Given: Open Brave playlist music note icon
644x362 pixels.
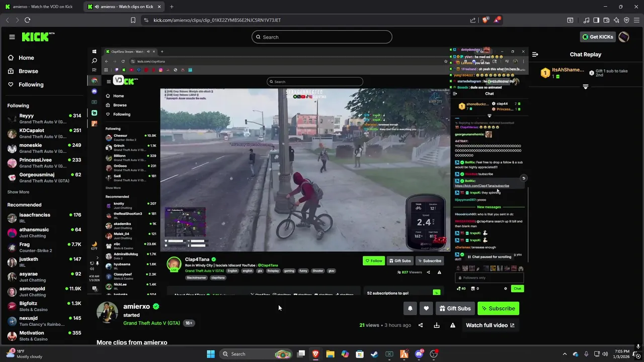Looking at the screenshot, I should [586, 20].
